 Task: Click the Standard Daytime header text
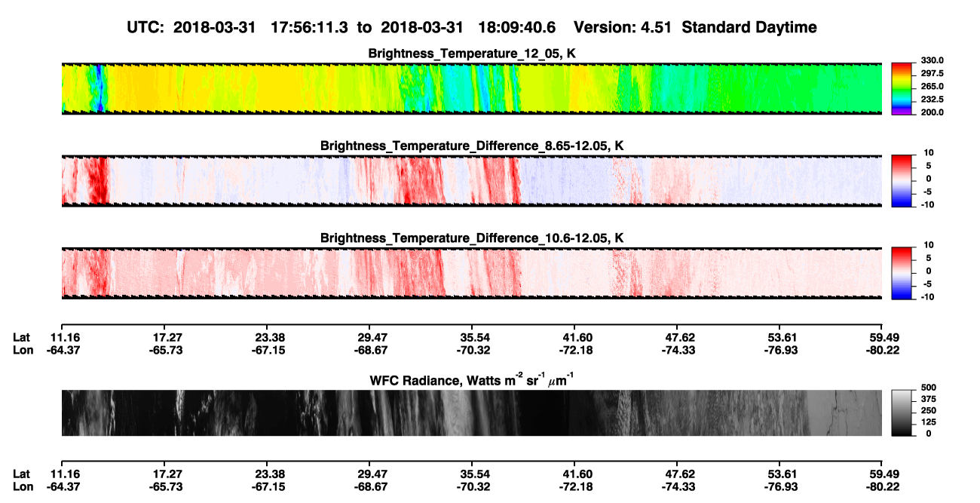(749, 27)
